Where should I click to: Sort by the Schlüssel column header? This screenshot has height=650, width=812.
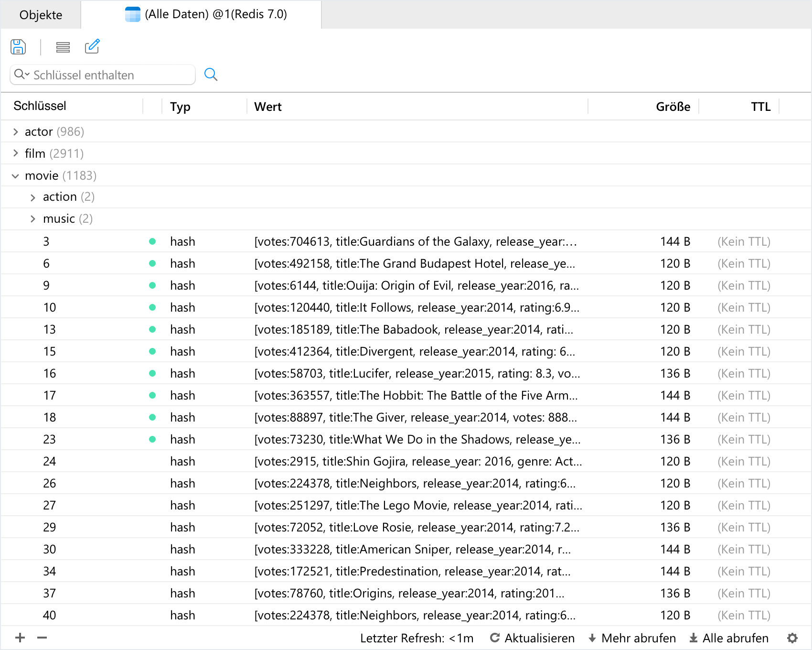coord(40,106)
